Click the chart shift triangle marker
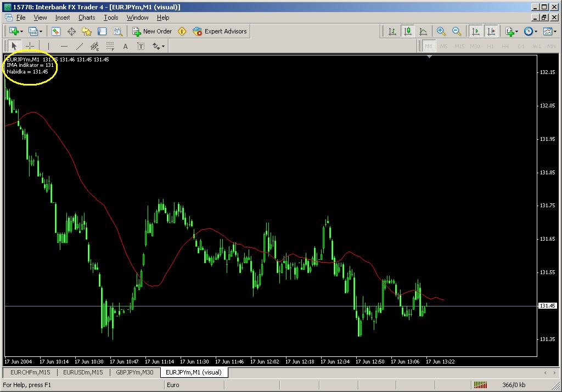562x392 pixels. [x=429, y=56]
